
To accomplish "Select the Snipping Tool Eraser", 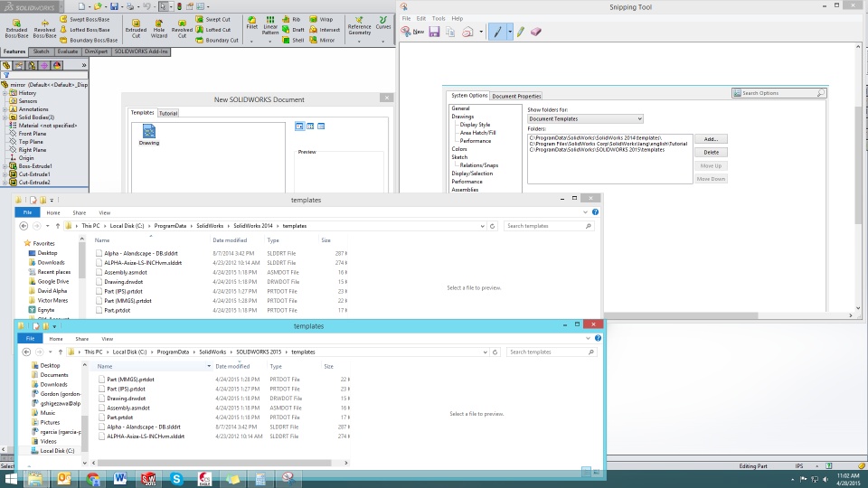I will (535, 33).
